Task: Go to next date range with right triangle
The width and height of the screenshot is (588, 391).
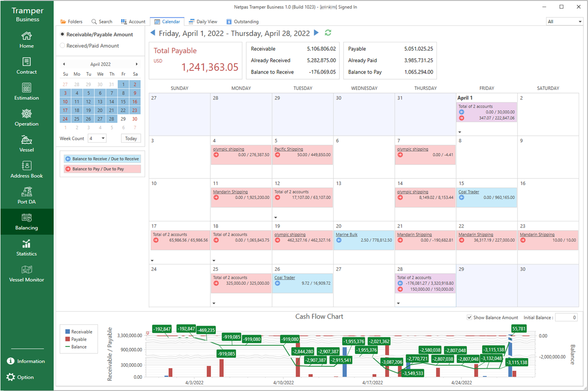Action: pyautogui.click(x=316, y=33)
